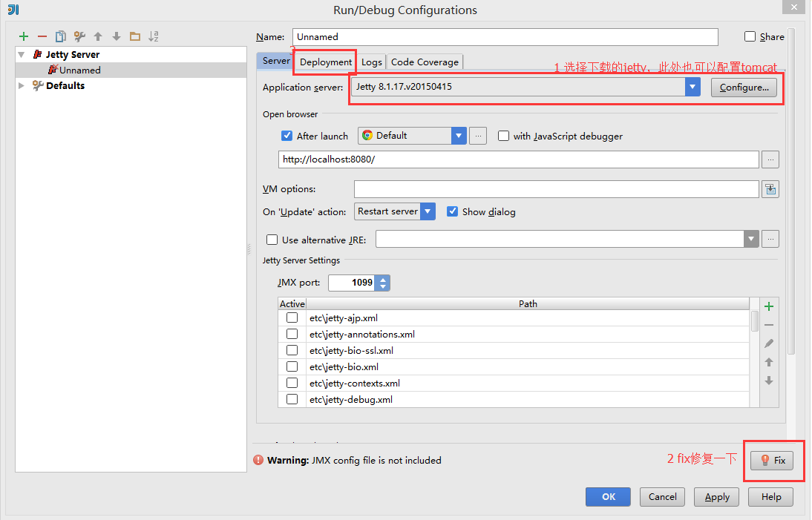The height and width of the screenshot is (520, 812).
Task: Open the Application server dropdown
Action: [693, 87]
